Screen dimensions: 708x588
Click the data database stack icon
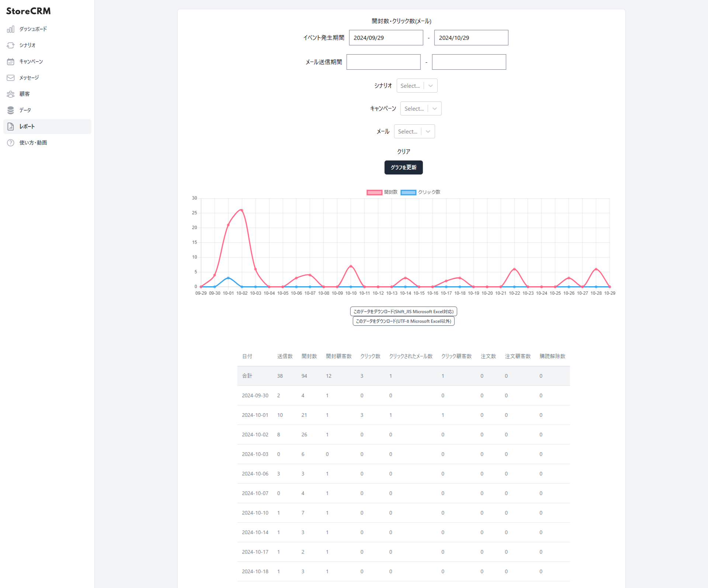point(11,110)
